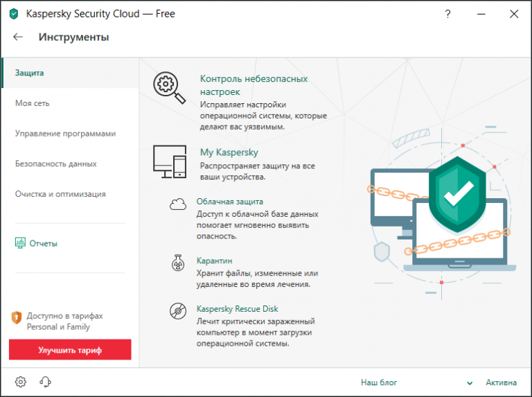Click the Kaspersky Rescue Disk disc icon
Image resolution: width=532 pixels, height=397 pixels.
click(178, 311)
